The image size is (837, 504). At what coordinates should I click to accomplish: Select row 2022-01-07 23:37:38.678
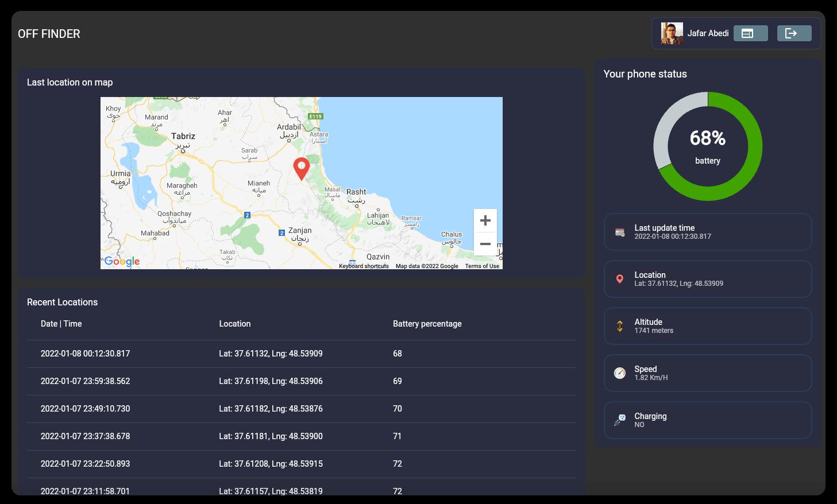pos(301,436)
